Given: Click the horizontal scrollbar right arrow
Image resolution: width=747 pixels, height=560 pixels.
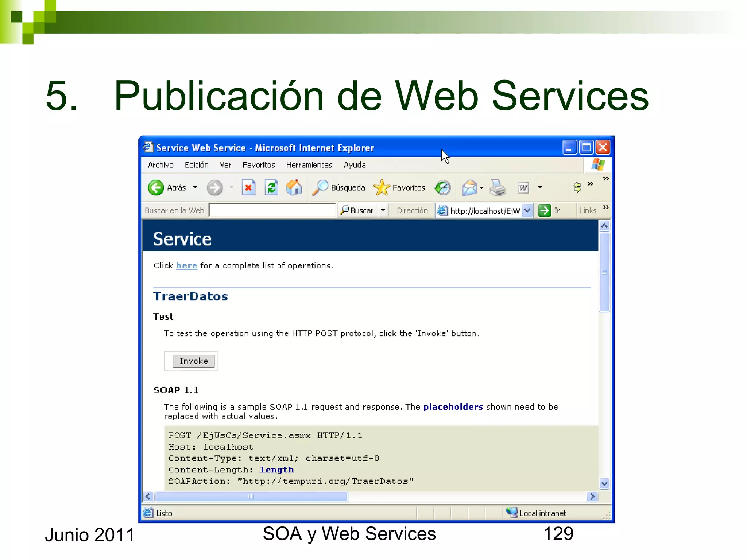Looking at the screenshot, I should point(592,496).
